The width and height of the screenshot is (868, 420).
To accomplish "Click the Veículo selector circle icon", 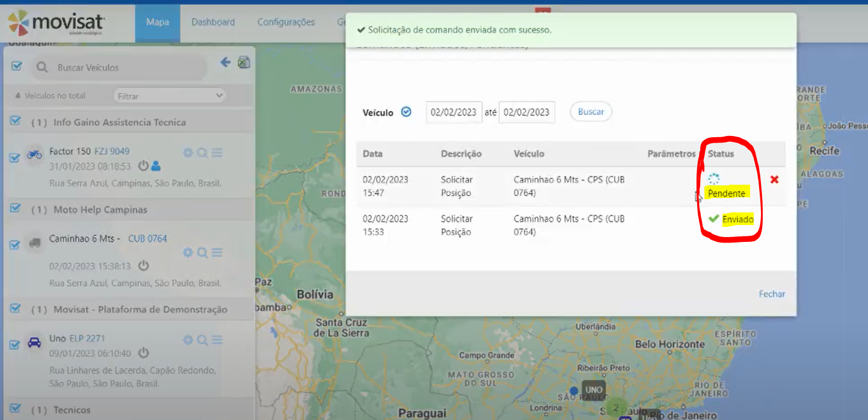I will [406, 112].
